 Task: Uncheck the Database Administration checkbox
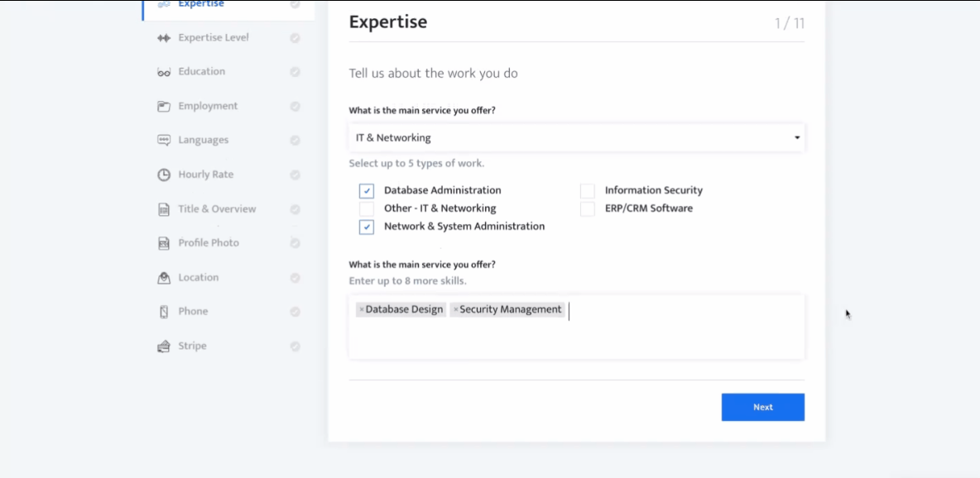pyautogui.click(x=367, y=191)
